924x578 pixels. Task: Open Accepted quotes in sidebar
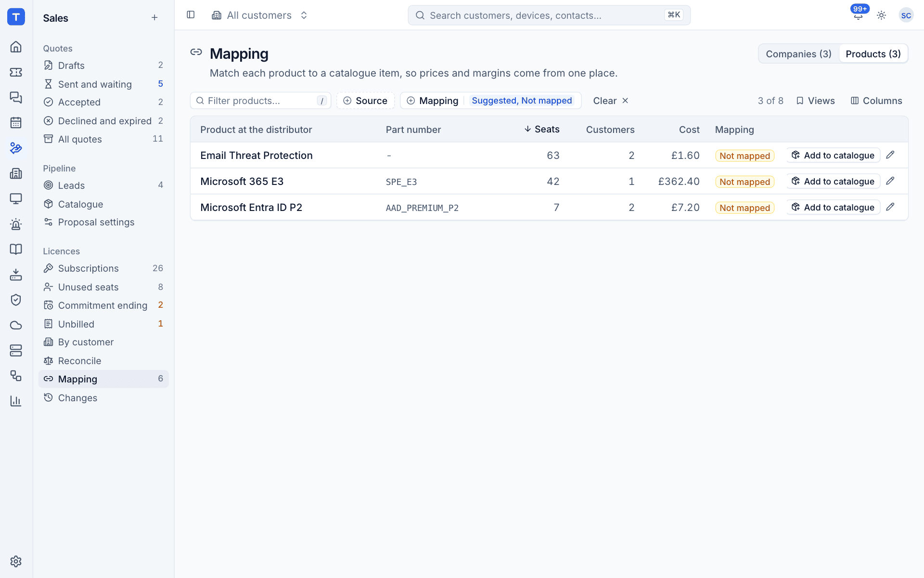coord(103,102)
